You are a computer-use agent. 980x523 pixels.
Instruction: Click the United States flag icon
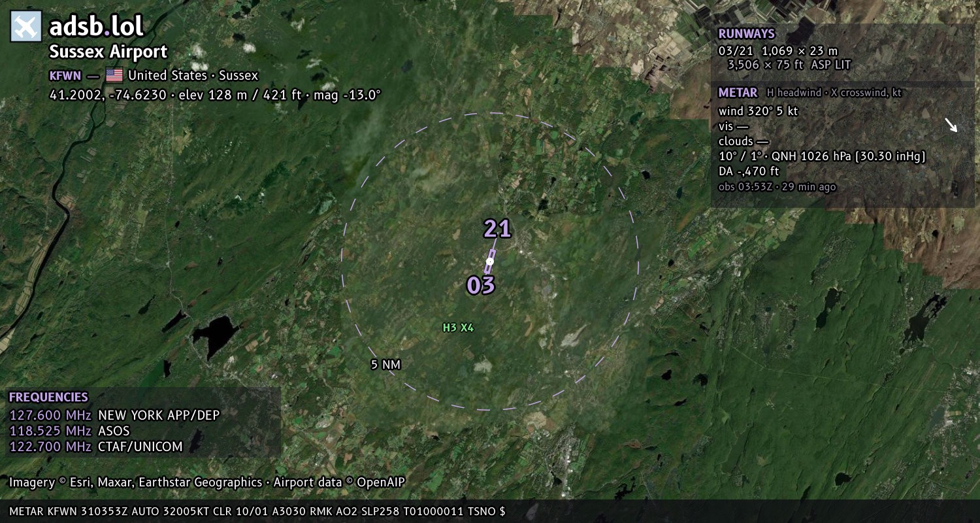click(114, 75)
